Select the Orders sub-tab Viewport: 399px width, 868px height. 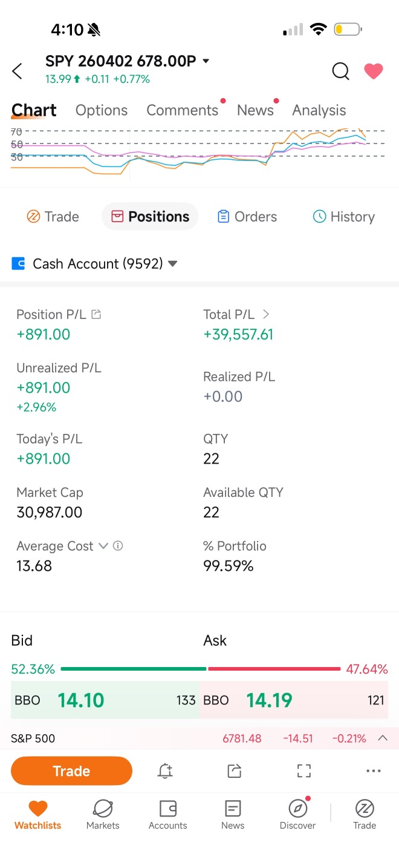click(x=247, y=217)
